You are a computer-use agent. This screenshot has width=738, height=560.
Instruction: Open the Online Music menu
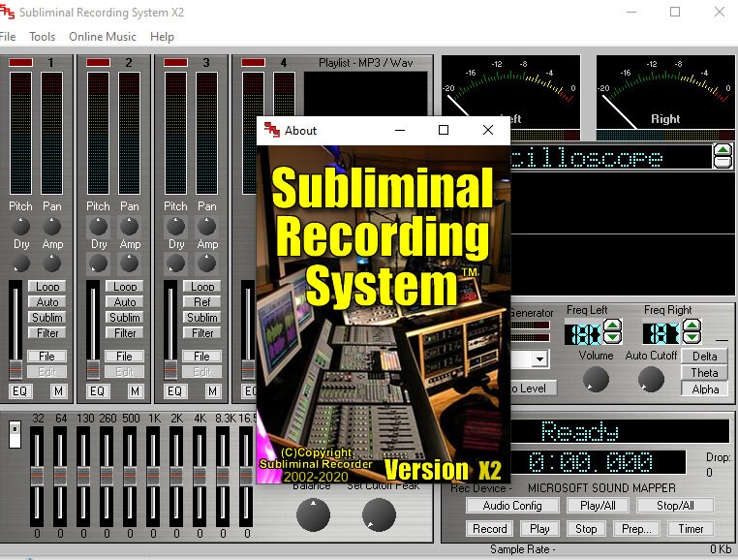click(103, 37)
